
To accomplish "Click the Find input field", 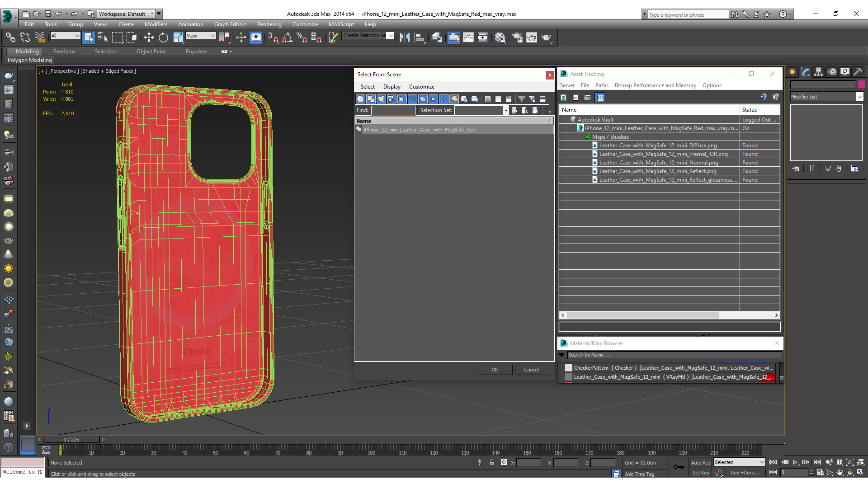I will (393, 110).
